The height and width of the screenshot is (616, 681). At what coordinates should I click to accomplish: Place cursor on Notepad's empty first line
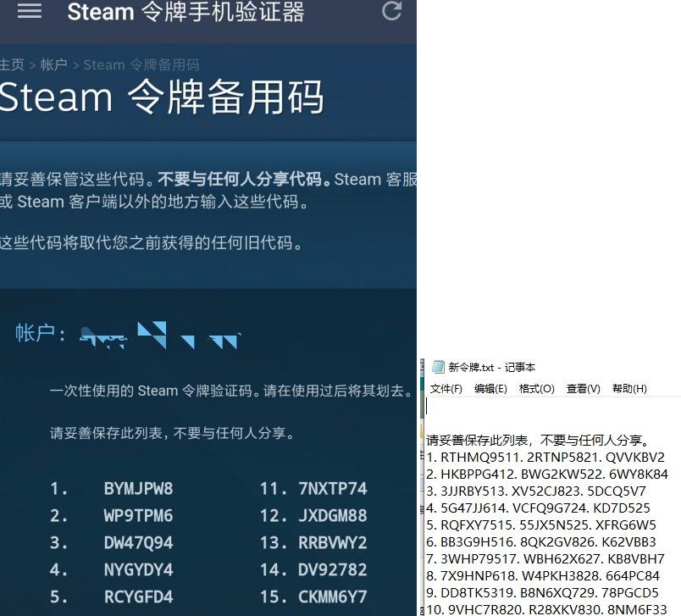tap(508, 408)
